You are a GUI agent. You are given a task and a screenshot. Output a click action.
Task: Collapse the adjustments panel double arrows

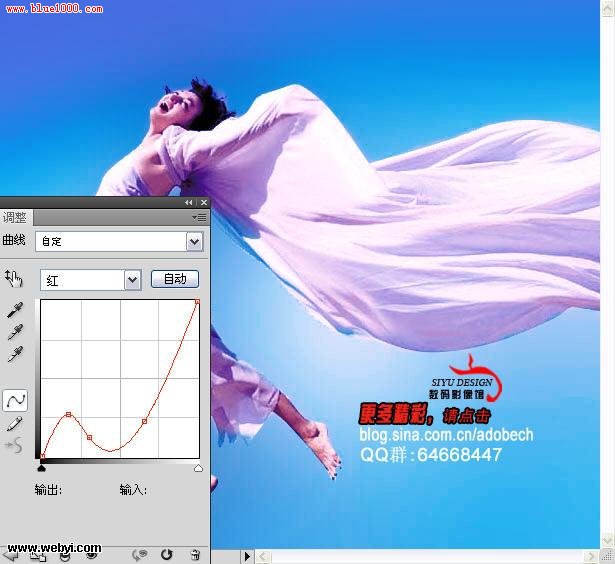coord(189,202)
